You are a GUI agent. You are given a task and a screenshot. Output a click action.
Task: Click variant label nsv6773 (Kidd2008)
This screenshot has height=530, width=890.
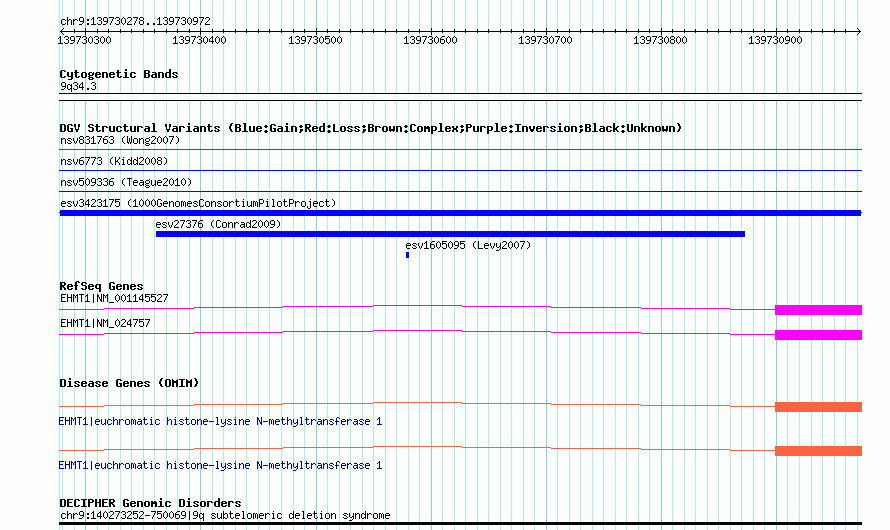click(114, 161)
